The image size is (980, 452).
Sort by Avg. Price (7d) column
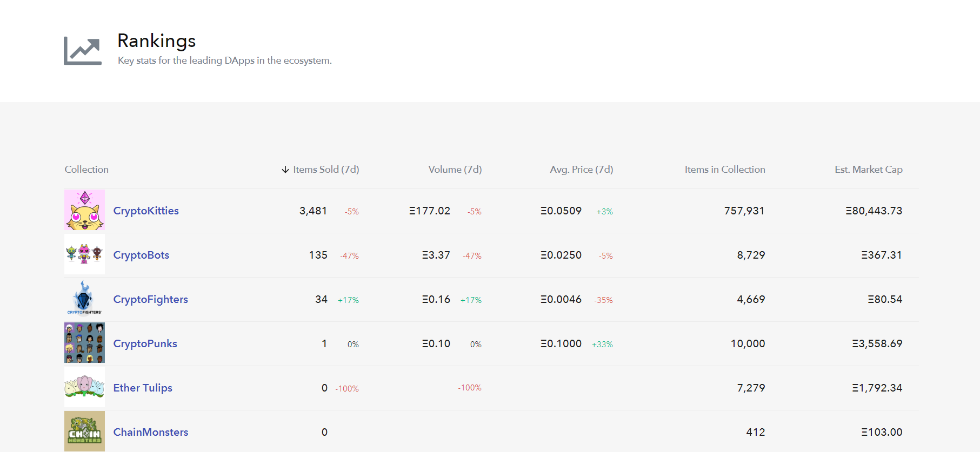click(582, 170)
